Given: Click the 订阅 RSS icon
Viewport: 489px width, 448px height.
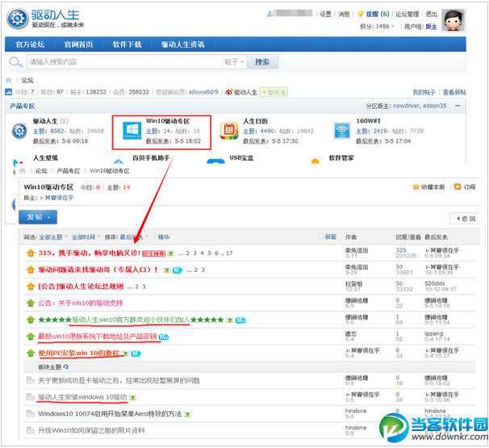Looking at the screenshot, I should coord(458,187).
